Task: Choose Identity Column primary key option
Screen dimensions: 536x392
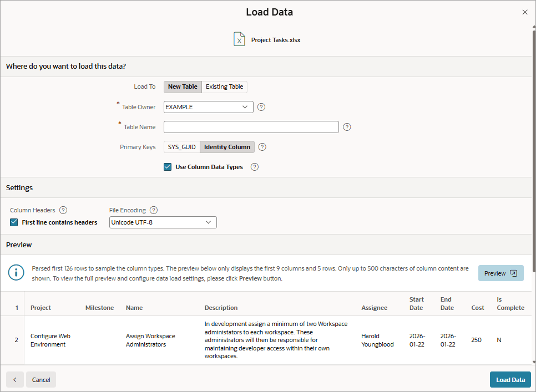Action: pos(227,147)
